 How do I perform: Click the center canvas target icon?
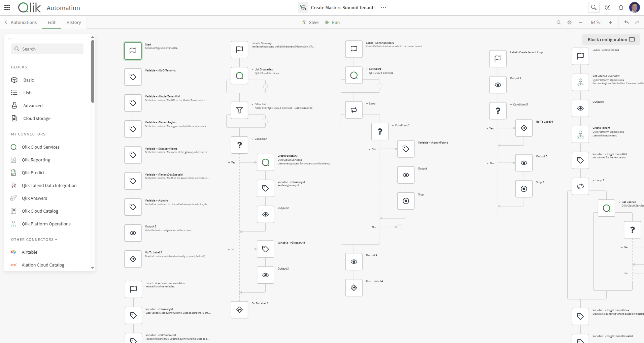(569, 22)
